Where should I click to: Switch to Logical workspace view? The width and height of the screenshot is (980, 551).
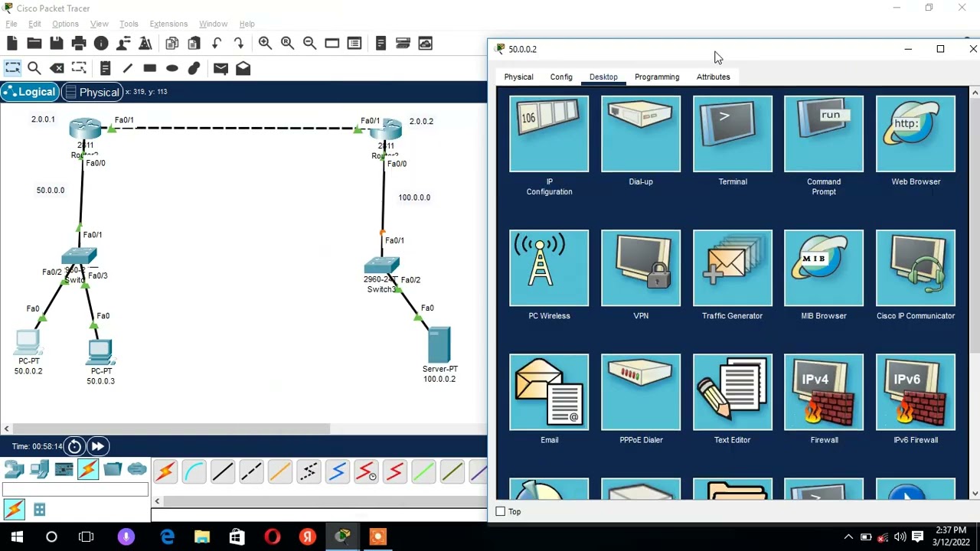(30, 92)
